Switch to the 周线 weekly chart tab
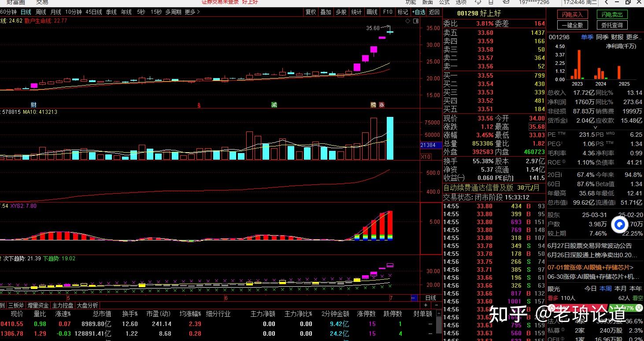Screen dimensions: 644x341 coord(41,12)
